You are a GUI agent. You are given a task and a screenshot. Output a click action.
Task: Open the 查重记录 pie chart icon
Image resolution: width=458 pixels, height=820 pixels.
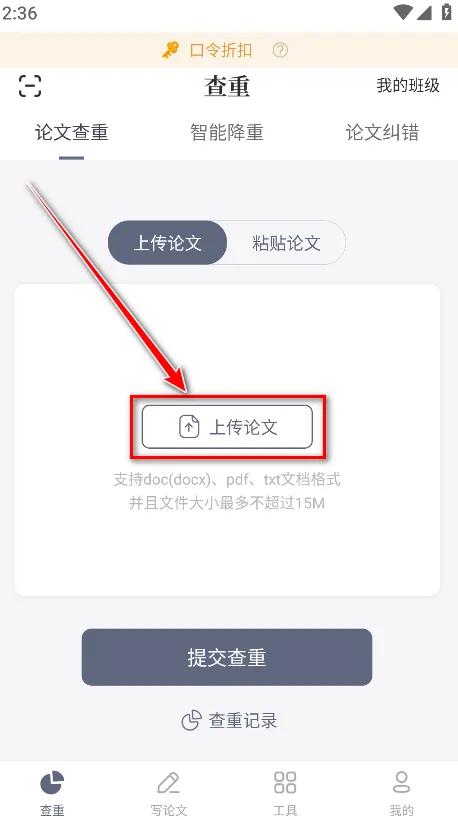pyautogui.click(x=191, y=721)
